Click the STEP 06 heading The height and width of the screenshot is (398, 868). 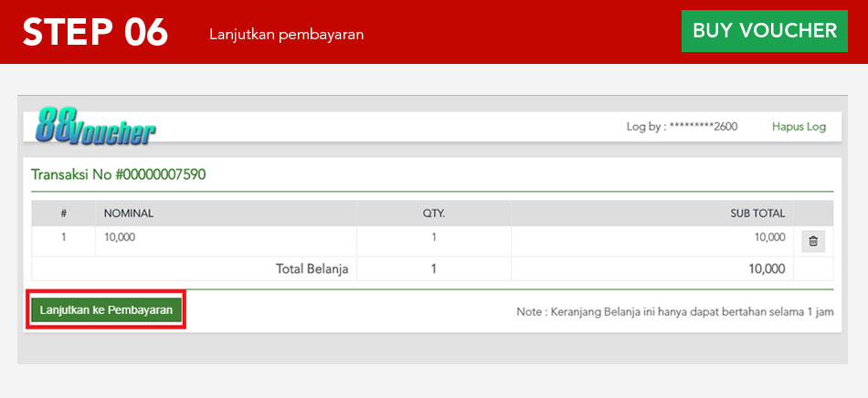(x=95, y=32)
